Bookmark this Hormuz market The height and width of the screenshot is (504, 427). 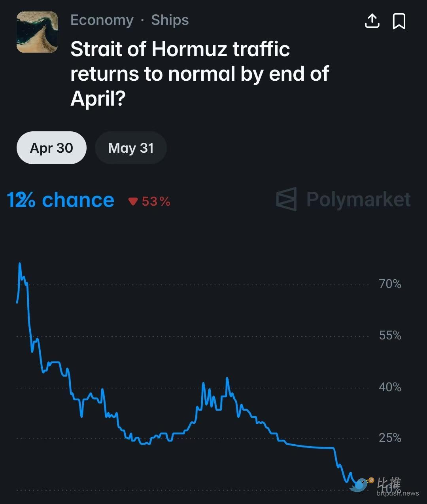pyautogui.click(x=399, y=21)
